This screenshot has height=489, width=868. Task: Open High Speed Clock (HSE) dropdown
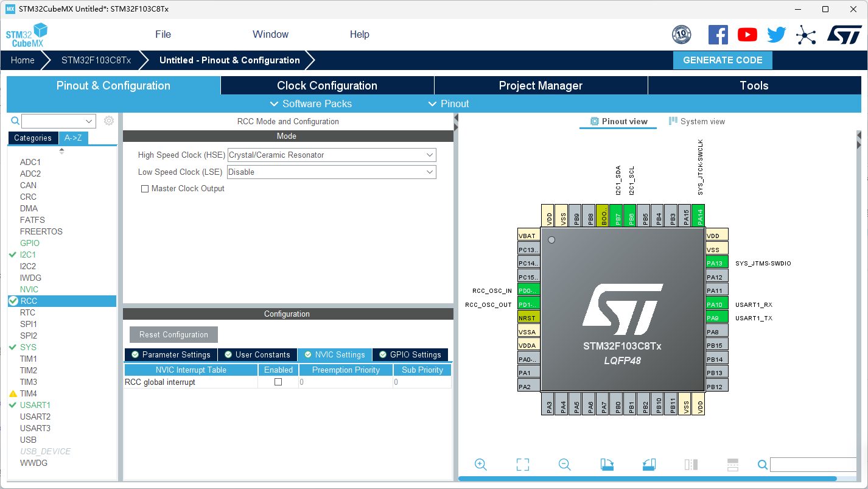pyautogui.click(x=332, y=155)
